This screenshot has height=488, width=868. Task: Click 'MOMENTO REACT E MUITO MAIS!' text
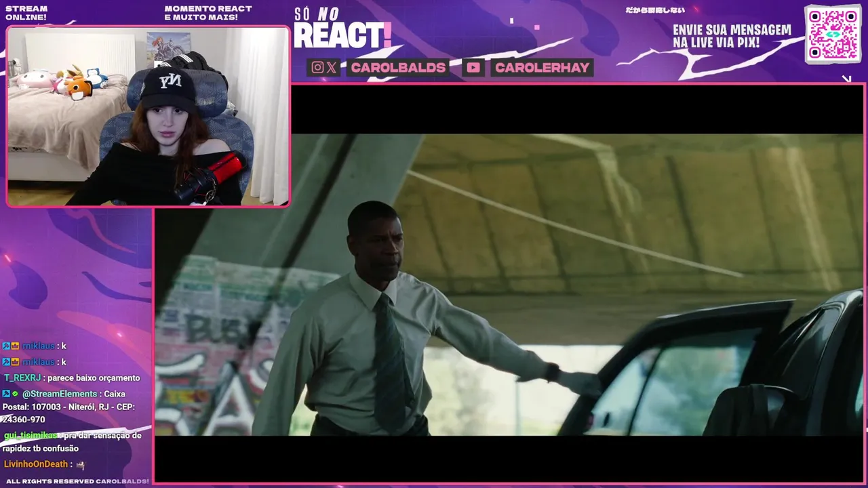[208, 13]
